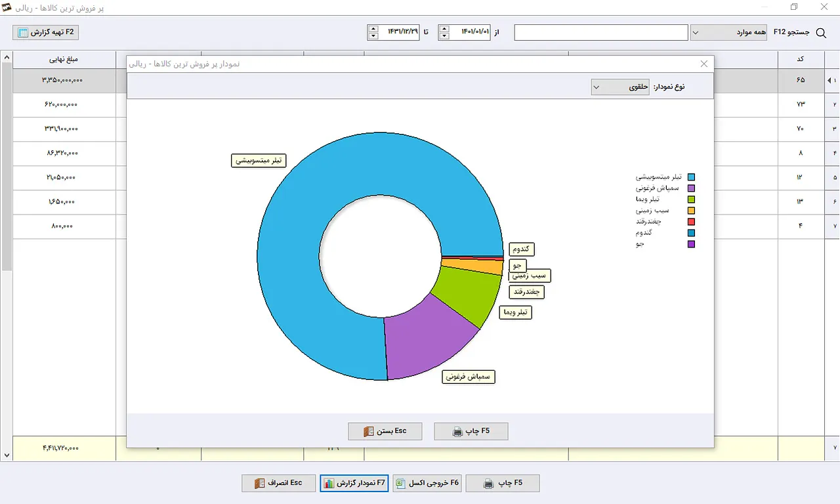Export to Excel with F6 خروجی اکسل
Viewport: 840px width, 504px height.
428,483
